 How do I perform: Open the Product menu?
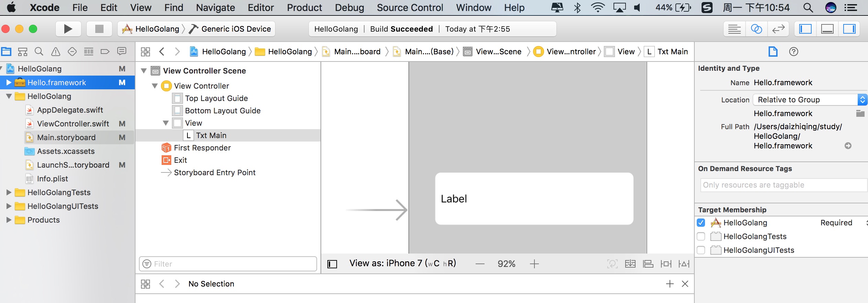click(304, 8)
